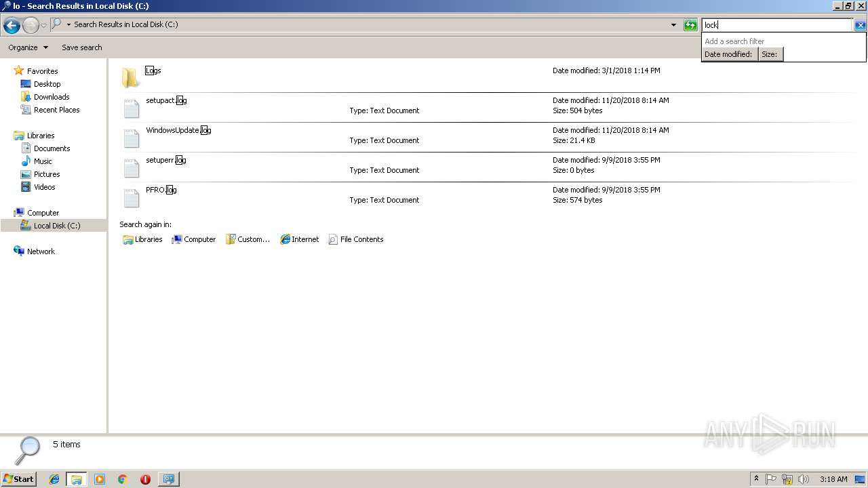Show hidden system tray icons
Screen dimensions: 868x488
point(756,479)
